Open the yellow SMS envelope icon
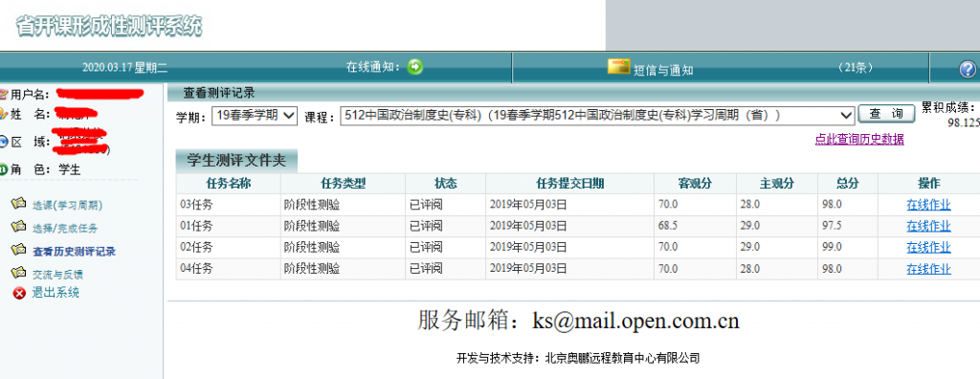This screenshot has width=980, height=379. (618, 66)
